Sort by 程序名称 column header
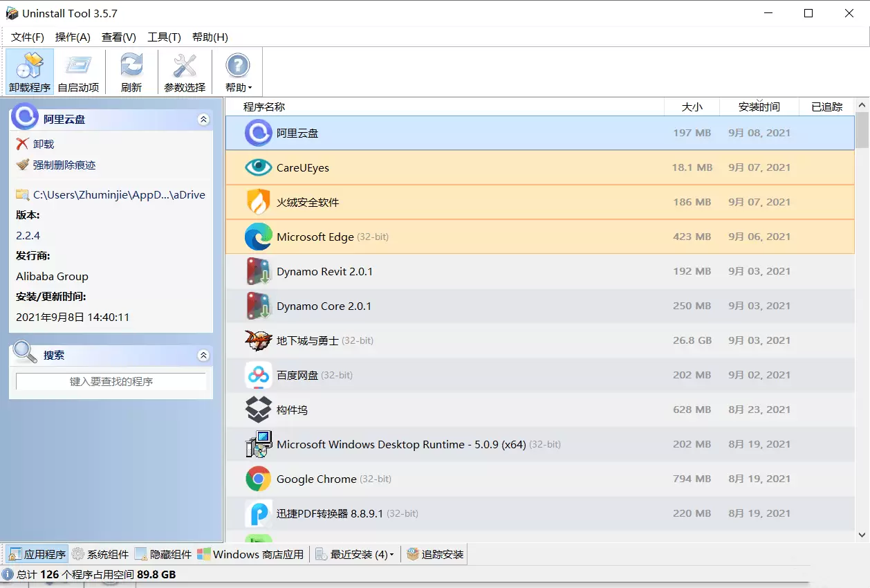The image size is (870, 588). 445,107
